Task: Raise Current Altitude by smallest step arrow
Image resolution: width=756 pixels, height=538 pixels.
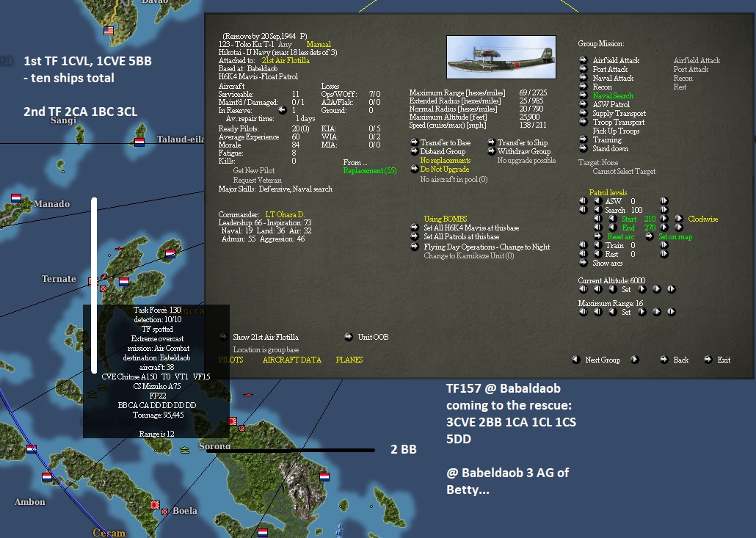Action: pyautogui.click(x=641, y=288)
